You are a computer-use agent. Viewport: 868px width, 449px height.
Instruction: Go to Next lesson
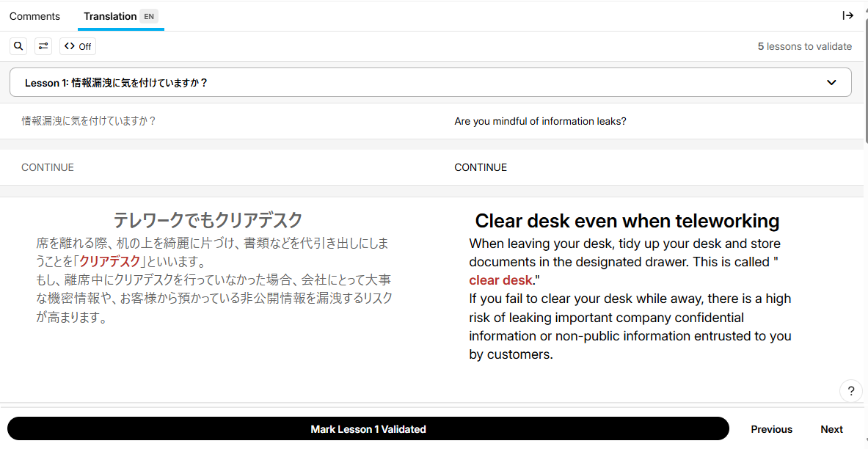point(831,429)
